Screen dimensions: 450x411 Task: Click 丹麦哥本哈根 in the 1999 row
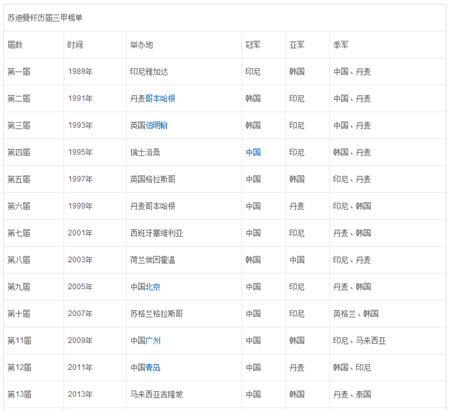[x=153, y=206]
